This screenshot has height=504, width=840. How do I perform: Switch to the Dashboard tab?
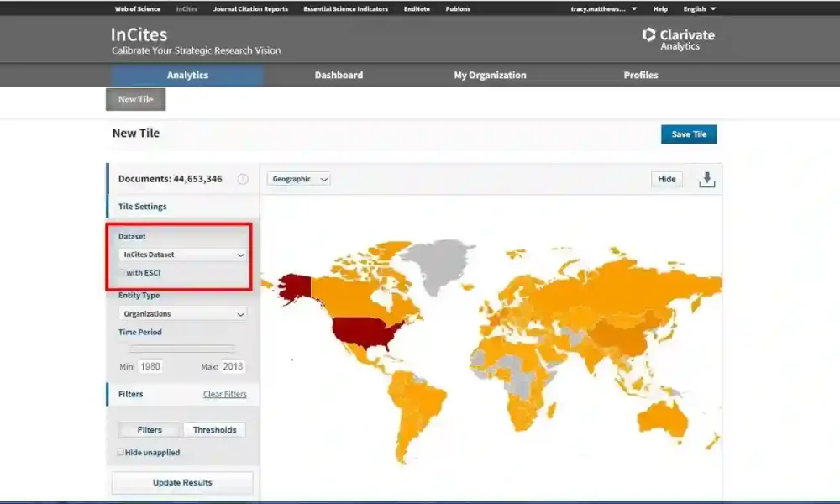(339, 76)
